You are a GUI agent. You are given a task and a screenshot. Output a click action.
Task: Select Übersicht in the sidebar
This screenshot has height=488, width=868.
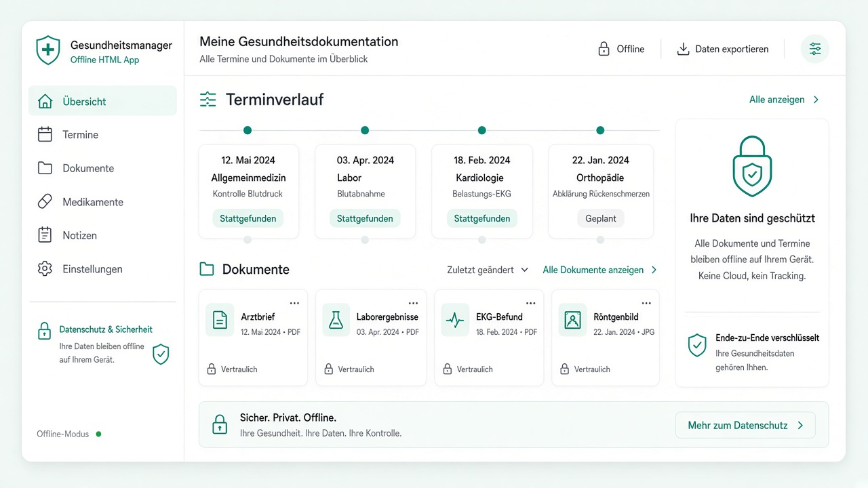(102, 101)
